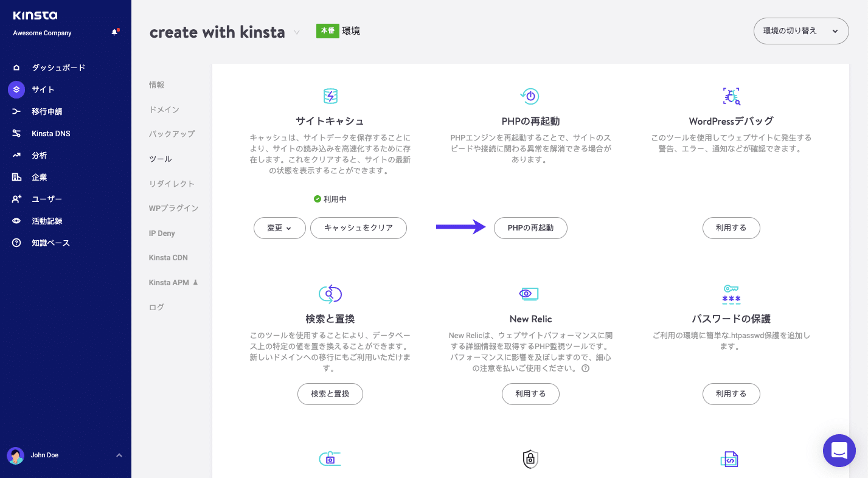Click the サイト sidebar icon
868x478 pixels.
pos(16,89)
